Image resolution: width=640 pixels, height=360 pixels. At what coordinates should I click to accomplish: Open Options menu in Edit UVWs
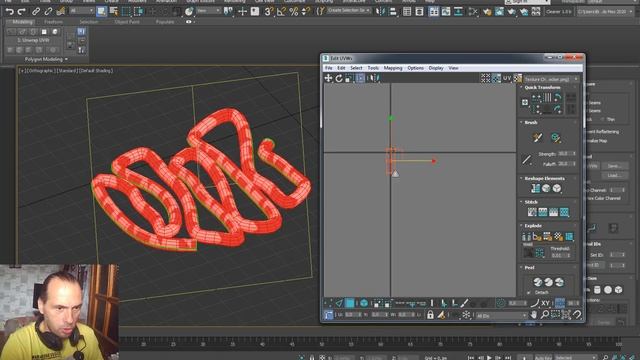[x=416, y=68]
